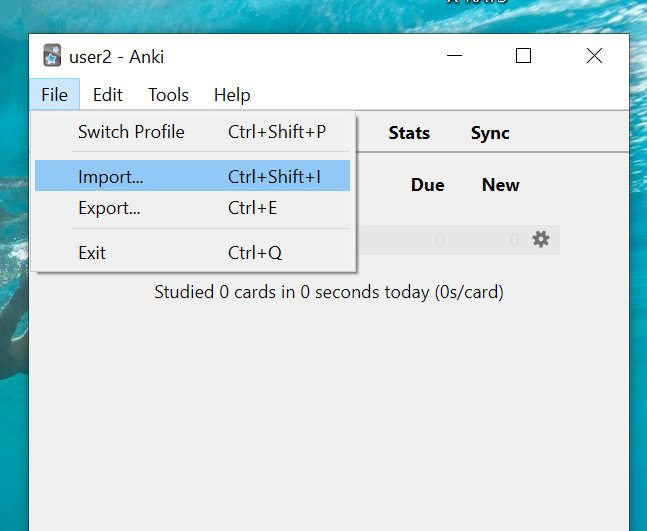647x531 pixels.
Task: Maximize the Anki window
Action: [x=523, y=56]
